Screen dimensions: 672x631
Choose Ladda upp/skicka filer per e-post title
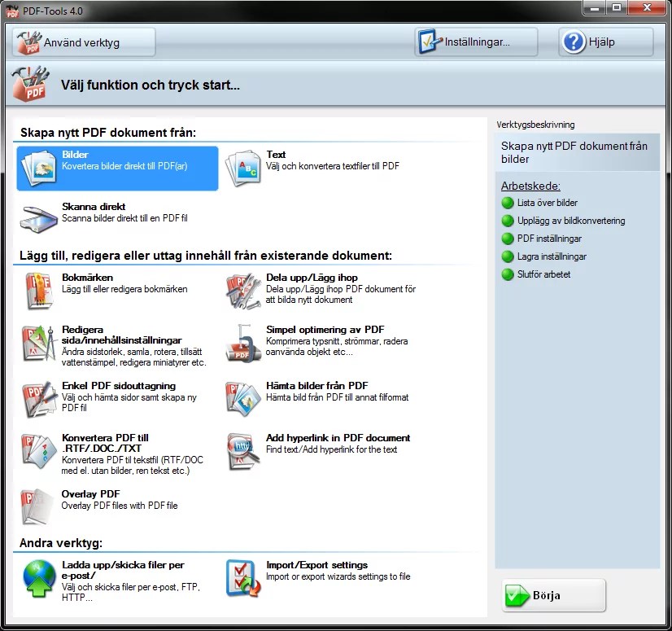click(123, 570)
